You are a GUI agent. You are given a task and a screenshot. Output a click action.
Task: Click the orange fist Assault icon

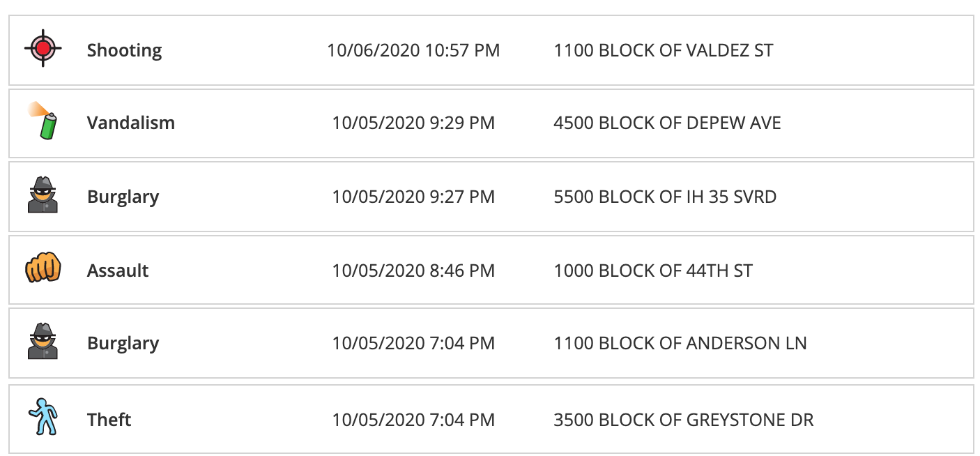(43, 268)
